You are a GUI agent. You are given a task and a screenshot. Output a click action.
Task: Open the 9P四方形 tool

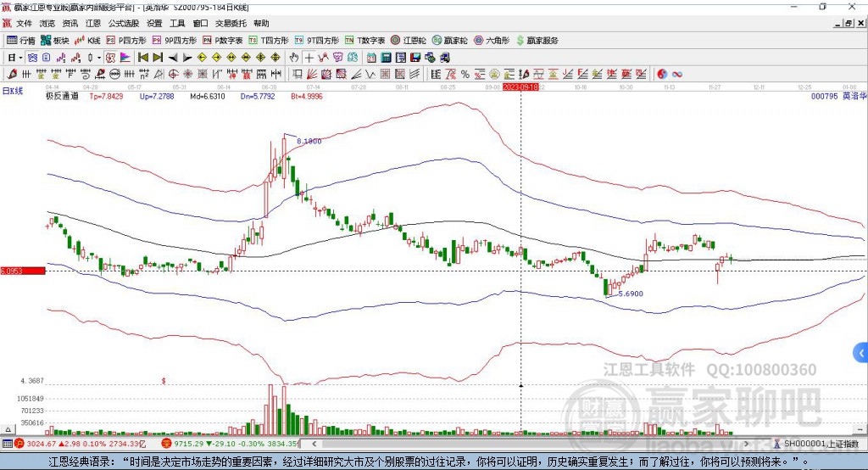click(175, 41)
